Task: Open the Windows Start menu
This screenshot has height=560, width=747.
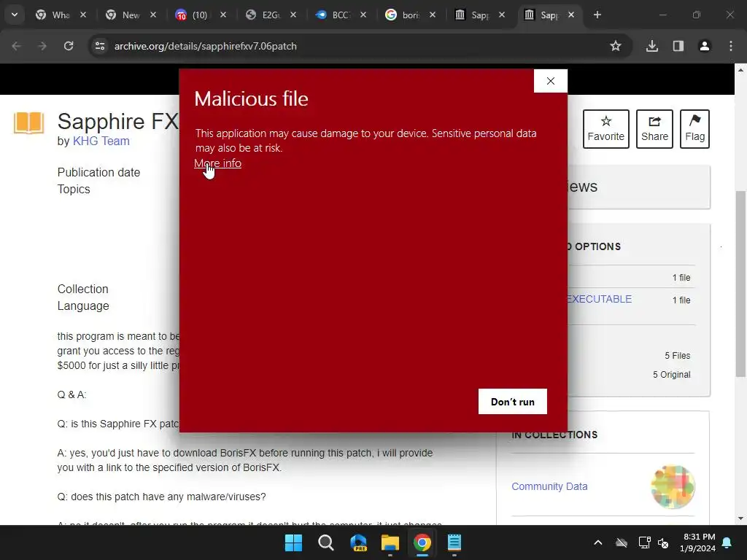Action: [x=293, y=542]
